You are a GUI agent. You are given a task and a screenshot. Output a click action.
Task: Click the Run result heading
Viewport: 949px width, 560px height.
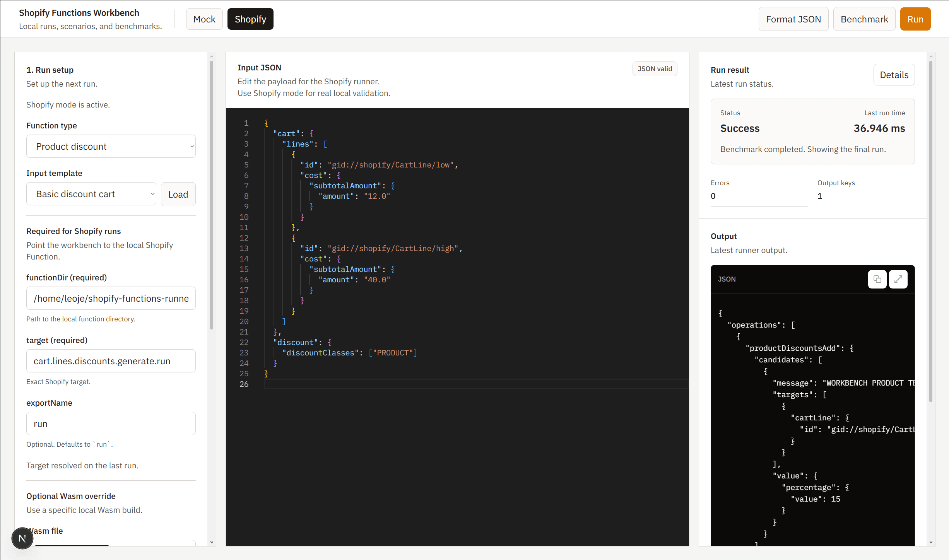pos(730,70)
